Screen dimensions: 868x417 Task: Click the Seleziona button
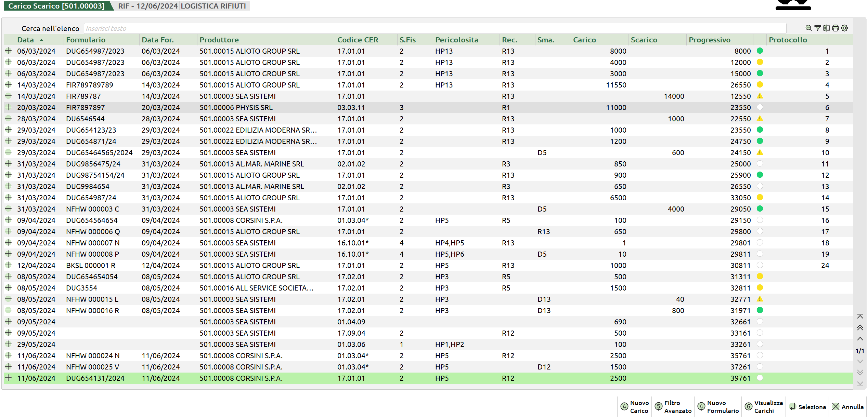(x=807, y=407)
